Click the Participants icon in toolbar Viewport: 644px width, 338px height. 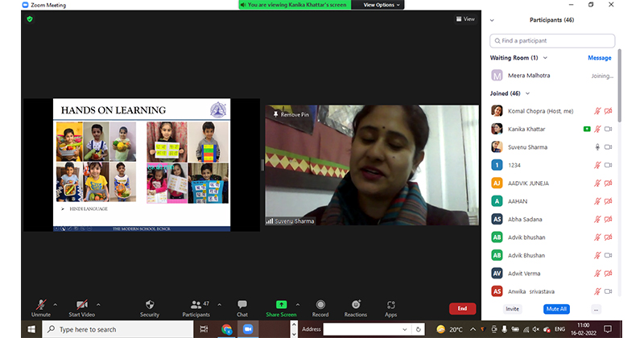point(195,305)
